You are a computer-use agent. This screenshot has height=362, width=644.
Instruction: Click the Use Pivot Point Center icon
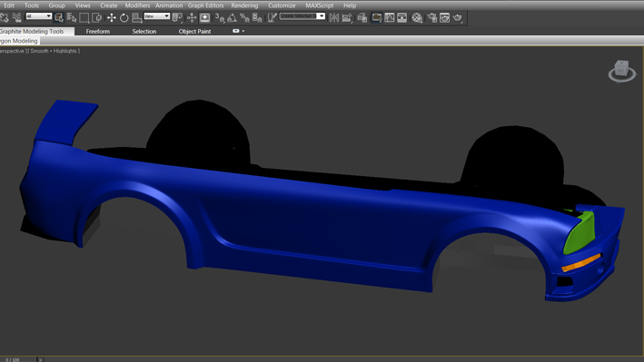tap(177, 17)
